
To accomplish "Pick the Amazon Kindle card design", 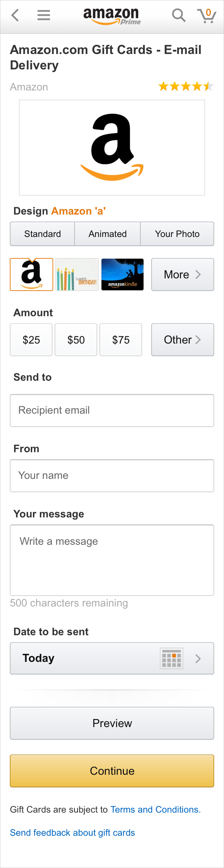I will [x=122, y=274].
